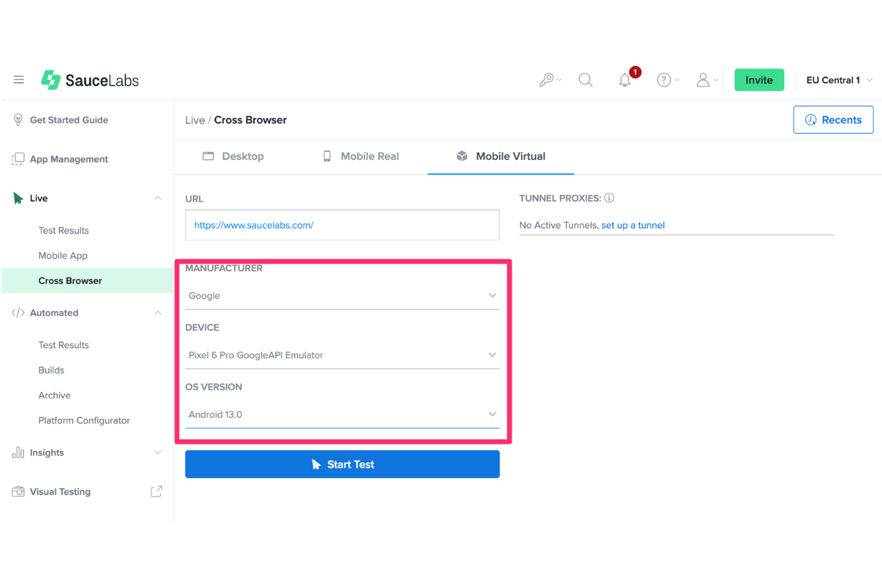The width and height of the screenshot is (882, 588).
Task: Open the Device dropdown for Pixel 6 Pro
Action: point(342,355)
